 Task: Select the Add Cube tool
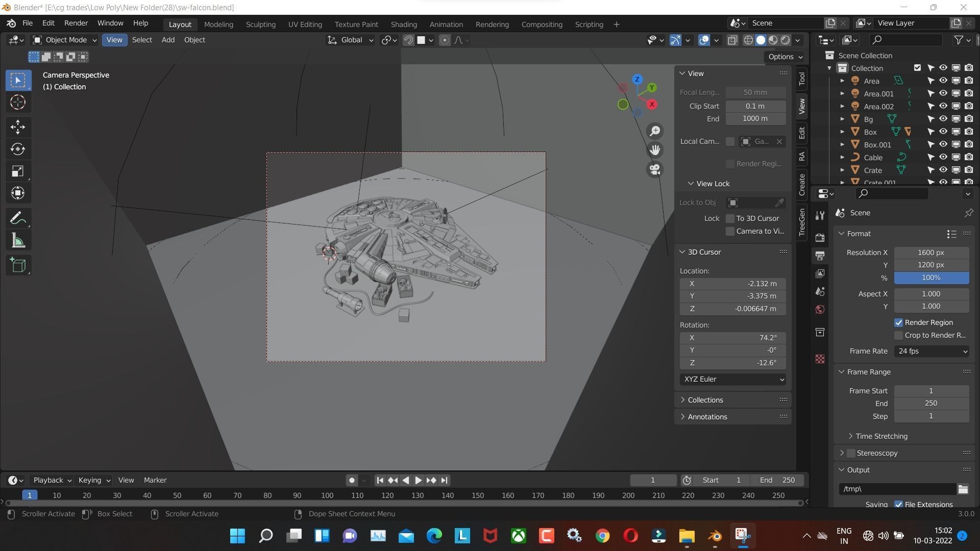18,265
